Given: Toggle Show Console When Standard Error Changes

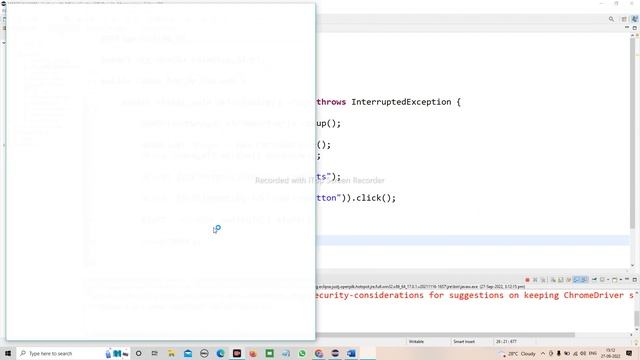Looking at the screenshot, I should 584,280.
